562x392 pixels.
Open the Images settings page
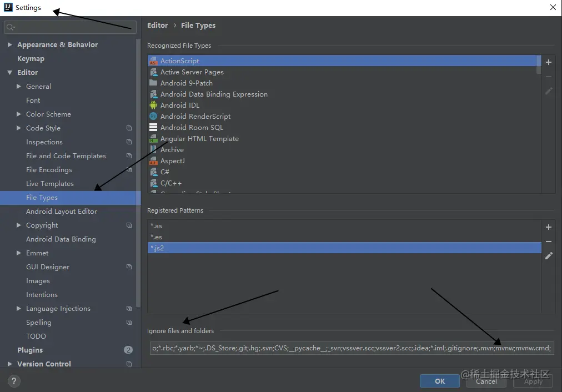pos(38,281)
